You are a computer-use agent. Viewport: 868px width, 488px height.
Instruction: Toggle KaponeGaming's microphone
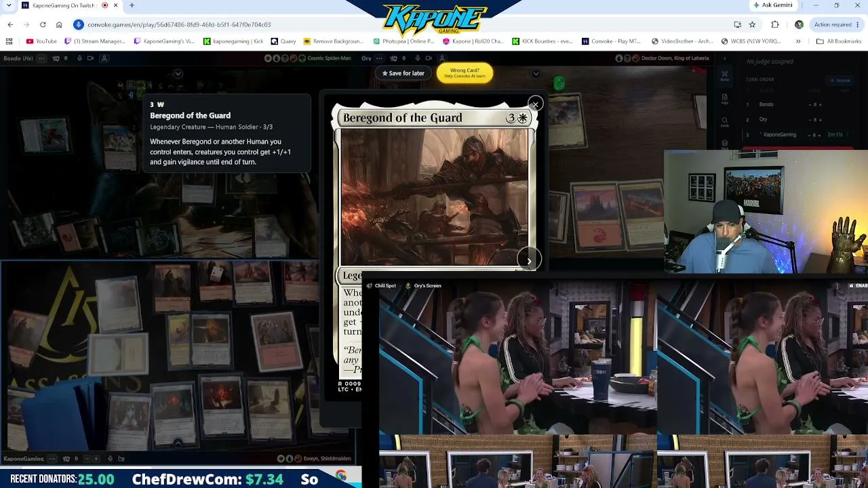110,459
